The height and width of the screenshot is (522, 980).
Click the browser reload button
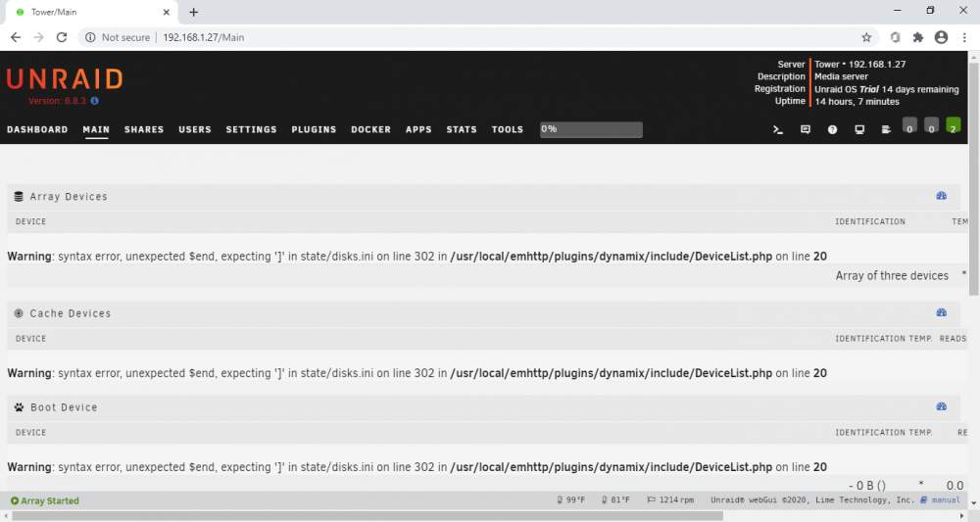pos(61,37)
